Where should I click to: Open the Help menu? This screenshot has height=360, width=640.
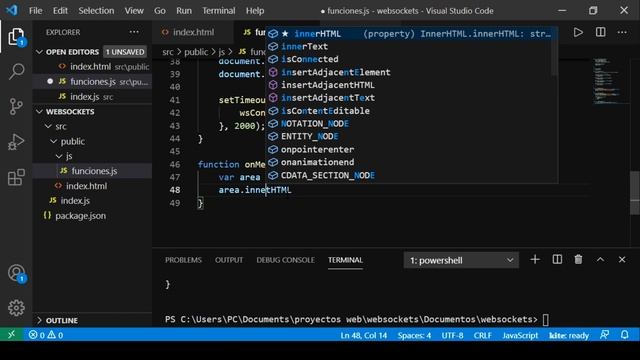(255, 11)
